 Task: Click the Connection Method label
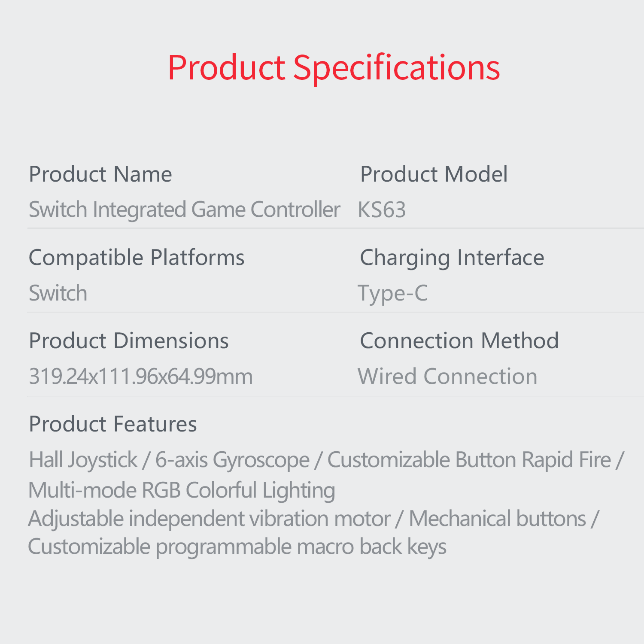click(x=459, y=341)
